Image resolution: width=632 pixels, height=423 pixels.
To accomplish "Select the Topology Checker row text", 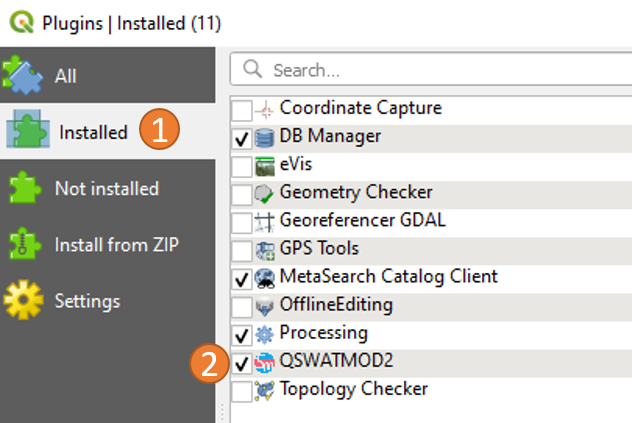I will (354, 389).
